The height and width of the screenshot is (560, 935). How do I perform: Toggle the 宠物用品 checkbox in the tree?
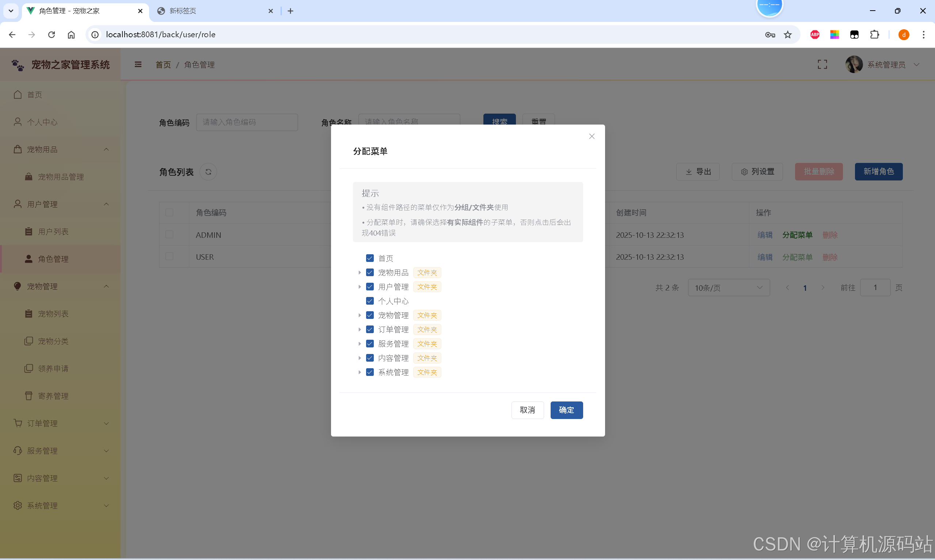click(370, 273)
